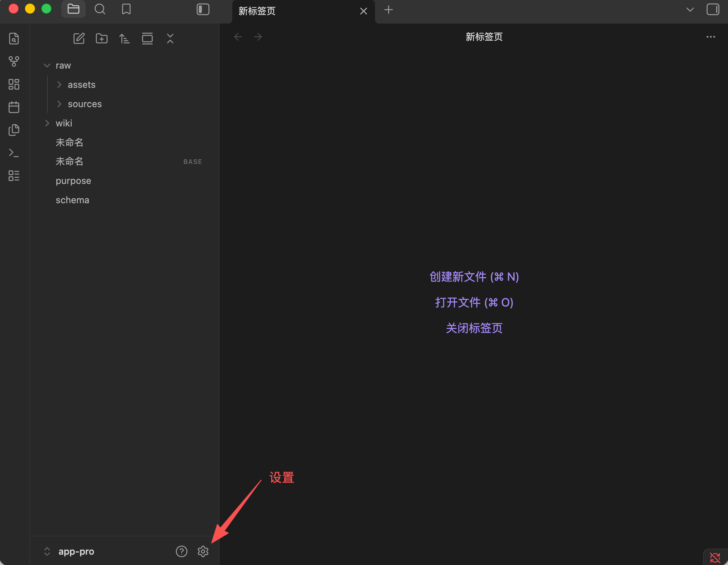This screenshot has height=565, width=728.
Task: Open graph view from ribbon
Action: (x=14, y=61)
